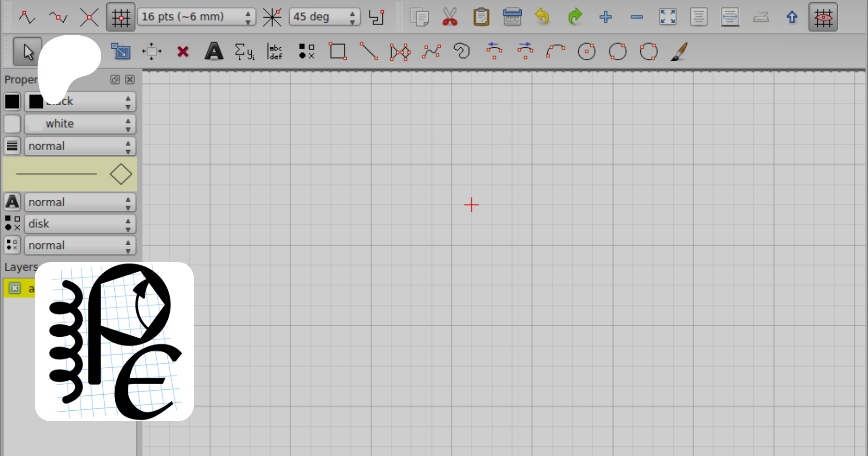Image resolution: width=868 pixels, height=456 pixels.
Task: Open the 45 deg angle dropdown
Action: pyautogui.click(x=324, y=17)
